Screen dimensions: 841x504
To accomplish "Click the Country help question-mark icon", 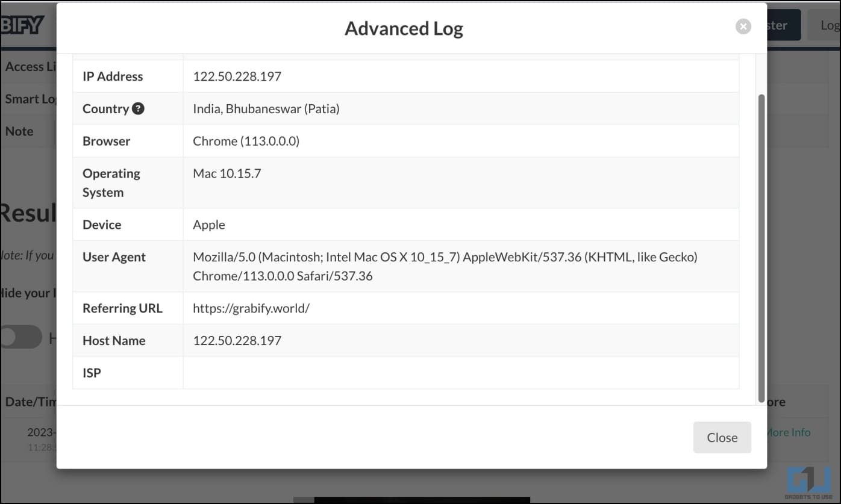I will click(138, 108).
